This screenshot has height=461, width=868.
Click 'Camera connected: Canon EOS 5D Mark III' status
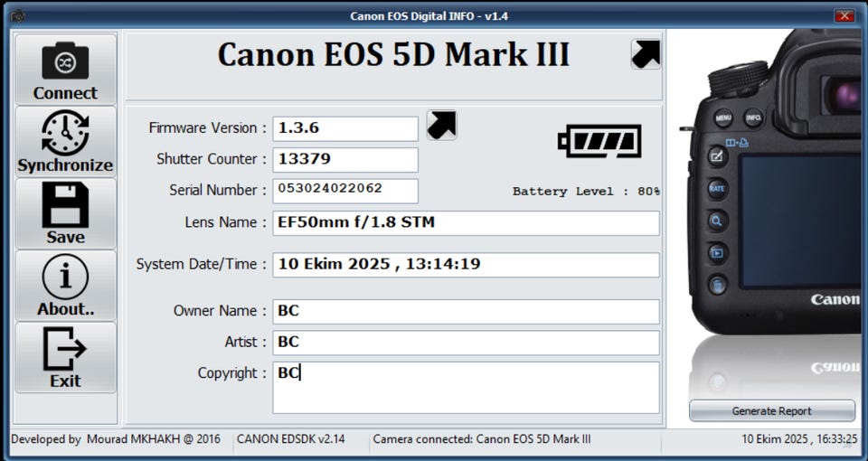[x=482, y=439]
